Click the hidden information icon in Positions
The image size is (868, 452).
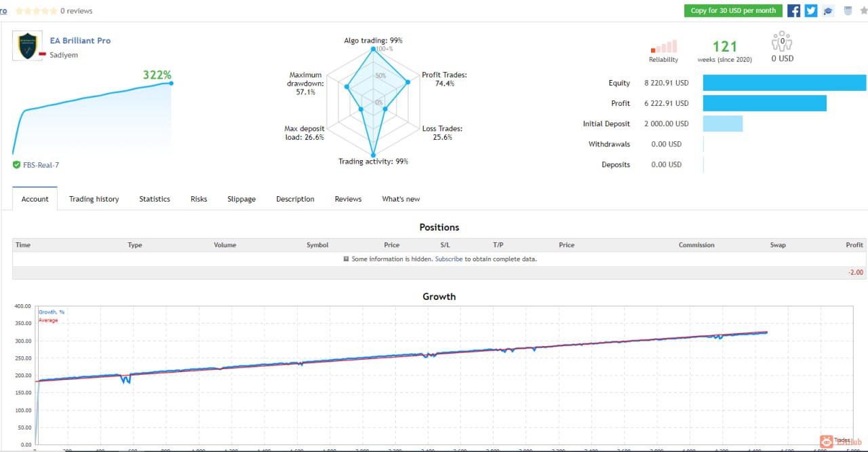(x=346, y=259)
